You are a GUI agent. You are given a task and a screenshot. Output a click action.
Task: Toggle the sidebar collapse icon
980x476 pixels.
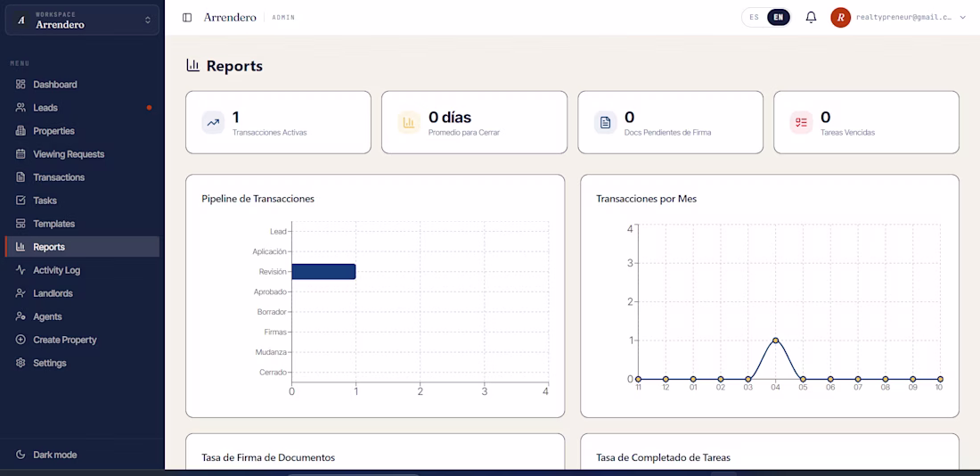[187, 18]
